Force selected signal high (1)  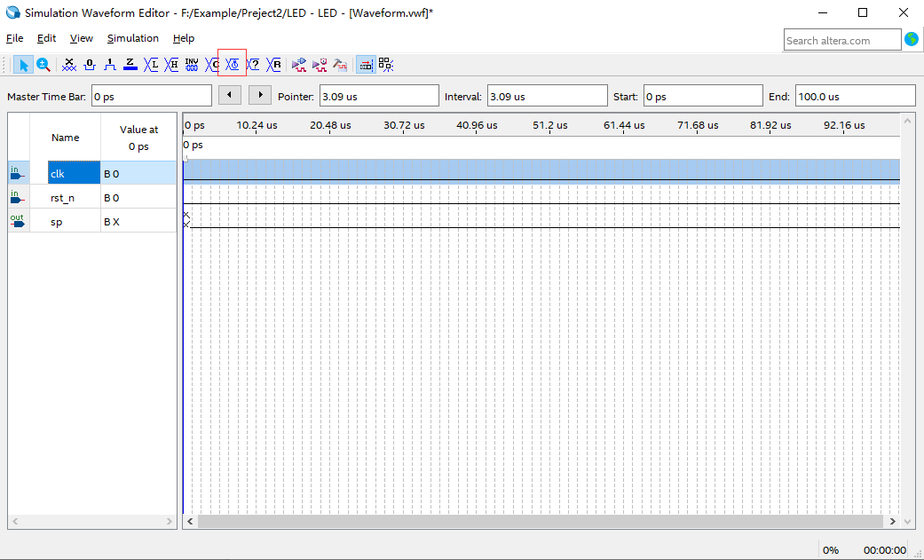[x=109, y=64]
